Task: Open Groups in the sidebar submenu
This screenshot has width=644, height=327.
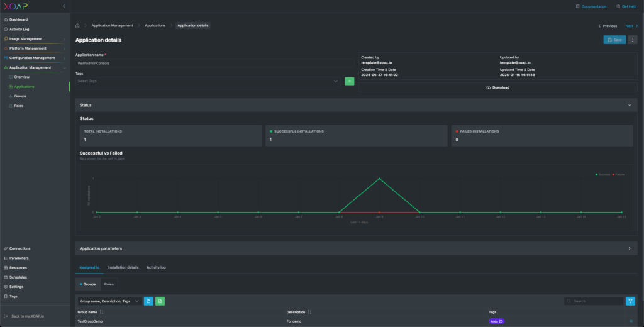Action: click(x=20, y=96)
